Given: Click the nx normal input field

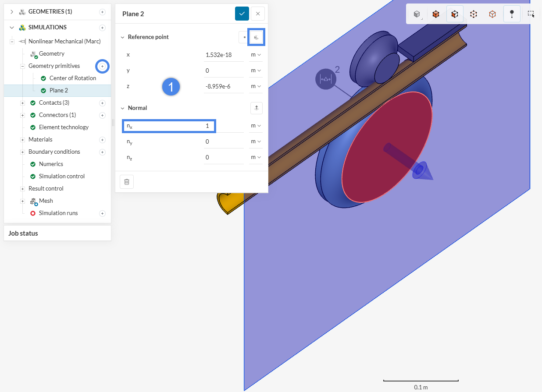Looking at the screenshot, I should click(169, 126).
